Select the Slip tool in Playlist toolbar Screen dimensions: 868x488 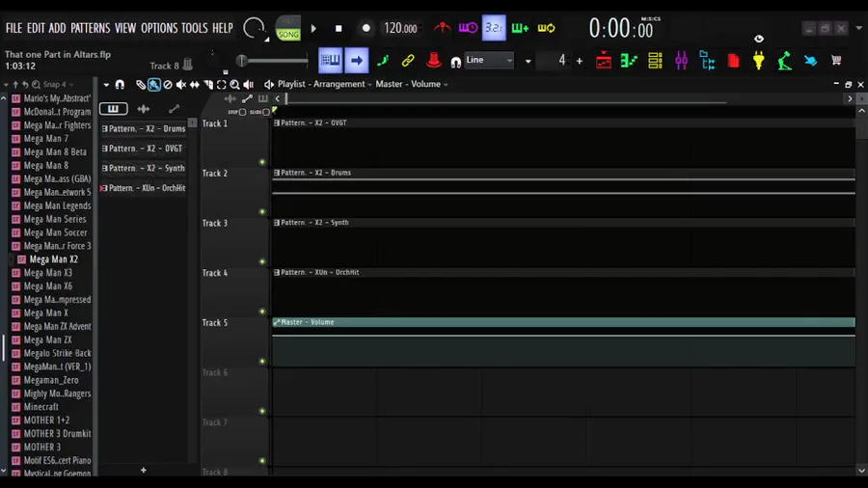tap(194, 85)
